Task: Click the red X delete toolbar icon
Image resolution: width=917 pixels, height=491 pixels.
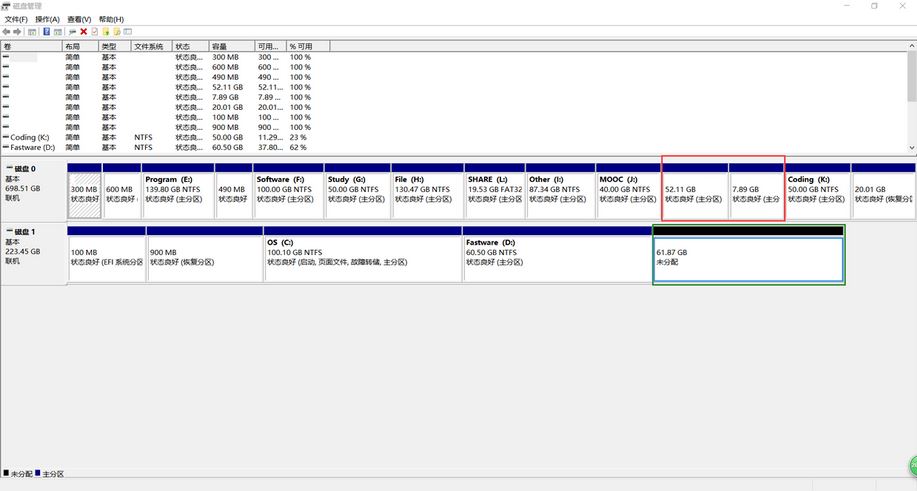Action: [x=84, y=32]
